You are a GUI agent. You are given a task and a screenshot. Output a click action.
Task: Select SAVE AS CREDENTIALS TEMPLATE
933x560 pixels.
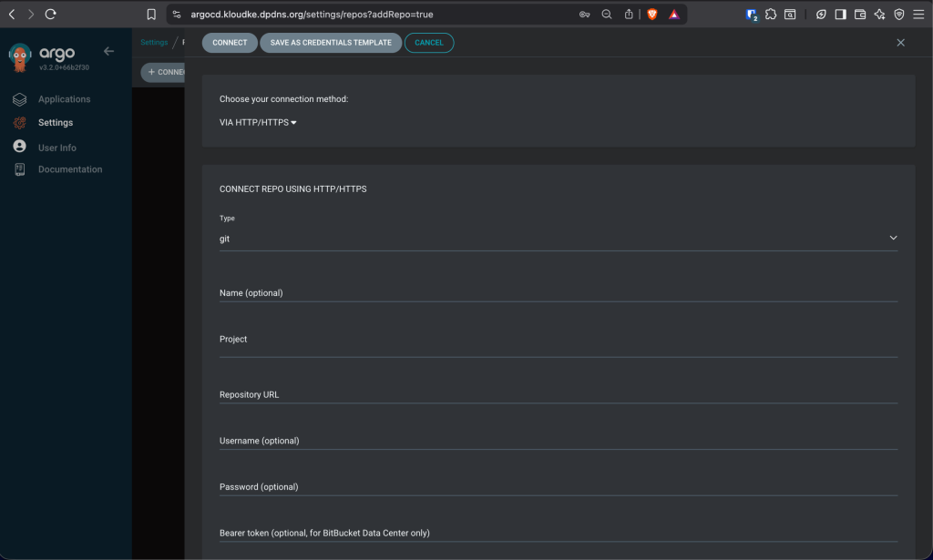click(x=330, y=42)
